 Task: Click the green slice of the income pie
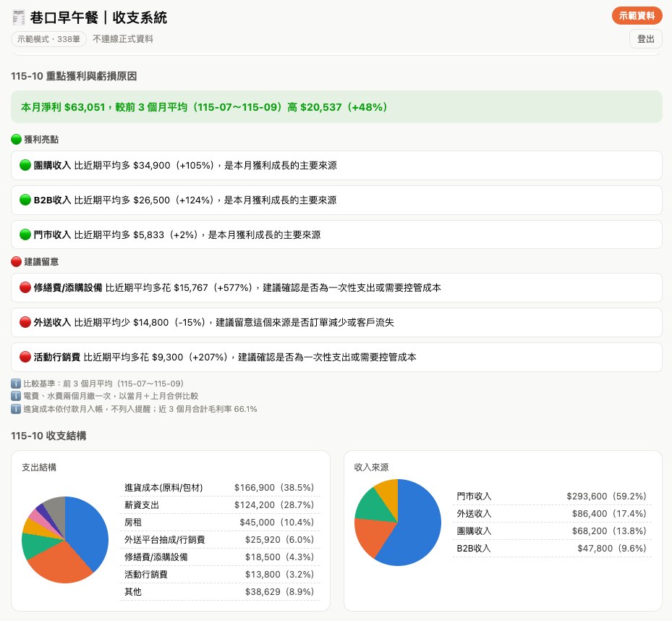(372, 506)
